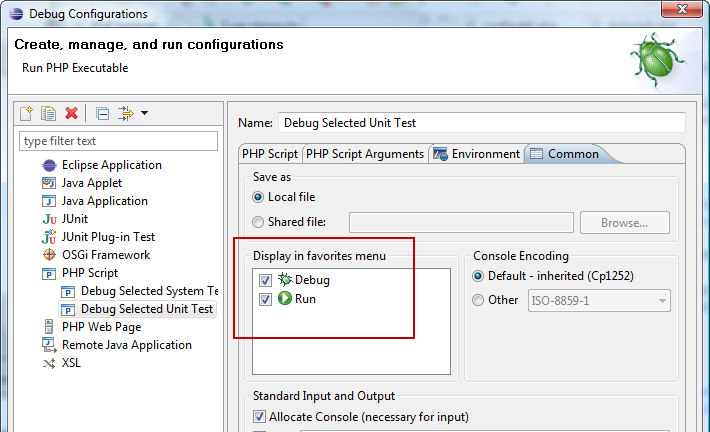Uncheck the Debug favorites checkbox
Screen dimensions: 710x432
(264, 280)
